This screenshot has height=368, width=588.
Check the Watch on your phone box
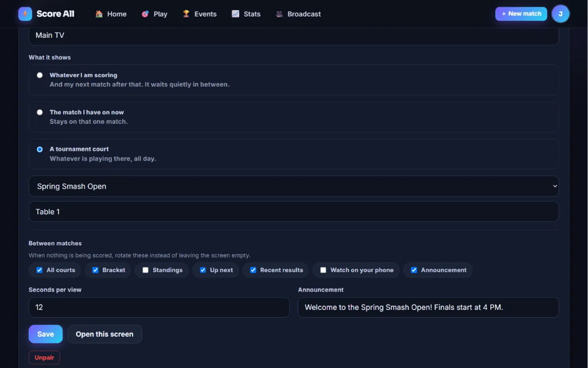(323, 270)
